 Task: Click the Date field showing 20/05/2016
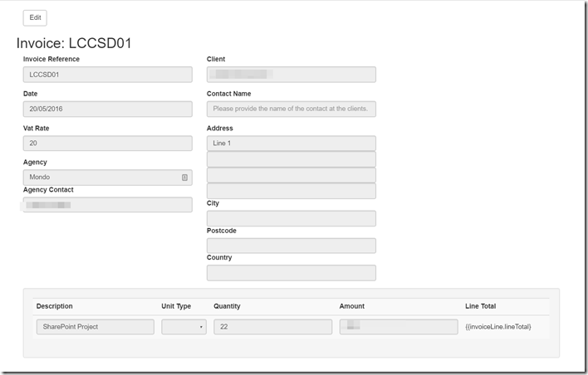(107, 109)
